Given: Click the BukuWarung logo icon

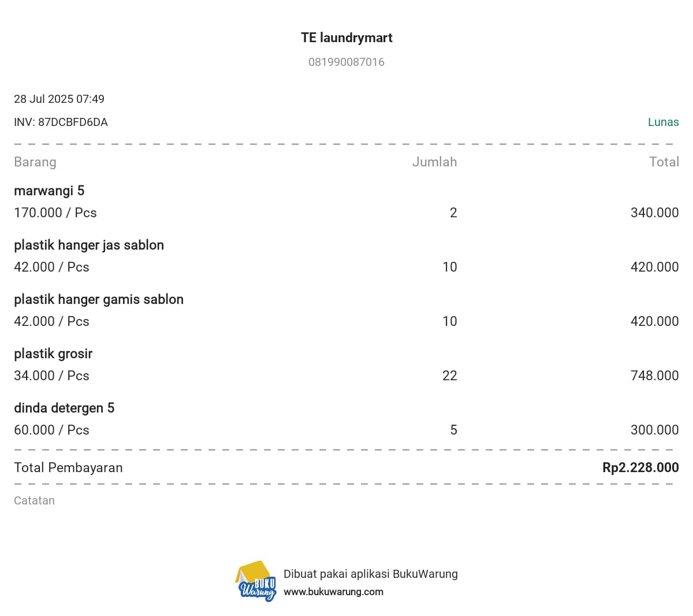Looking at the screenshot, I should 256,581.
